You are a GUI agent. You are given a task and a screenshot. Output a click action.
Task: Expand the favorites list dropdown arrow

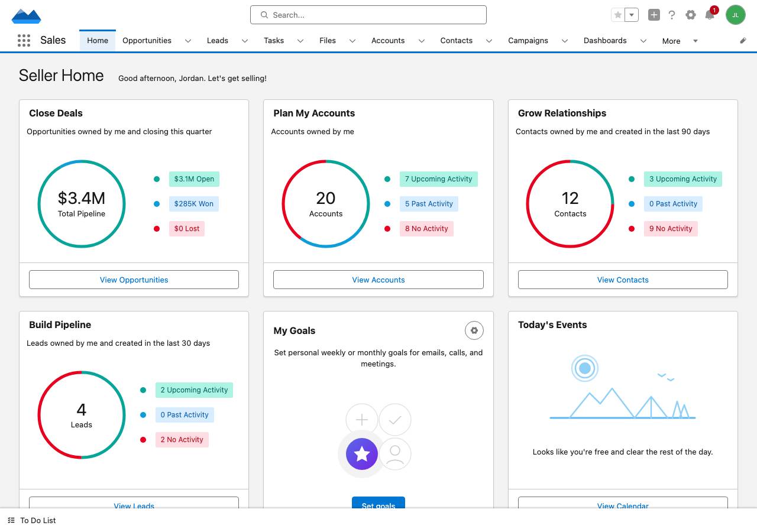(632, 15)
